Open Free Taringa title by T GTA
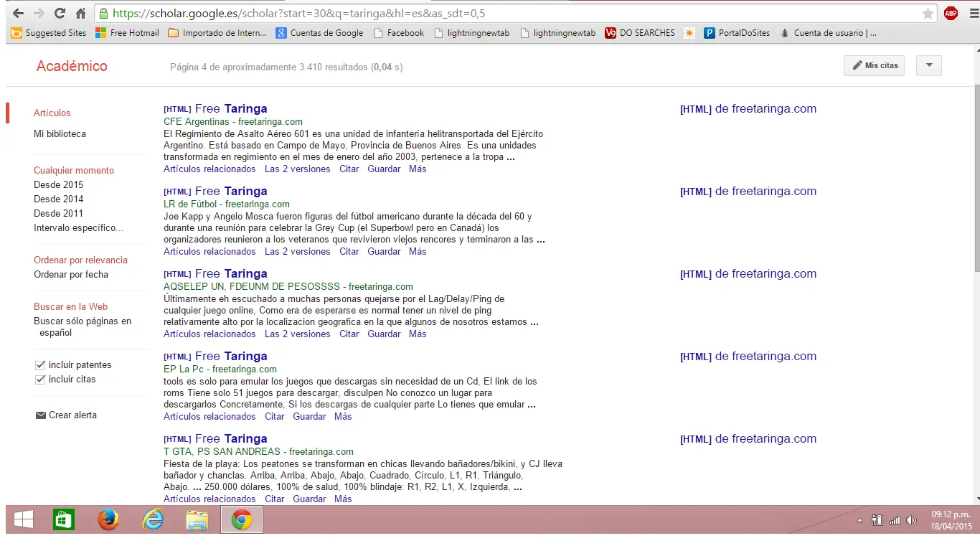This screenshot has height=551, width=980. (x=231, y=439)
